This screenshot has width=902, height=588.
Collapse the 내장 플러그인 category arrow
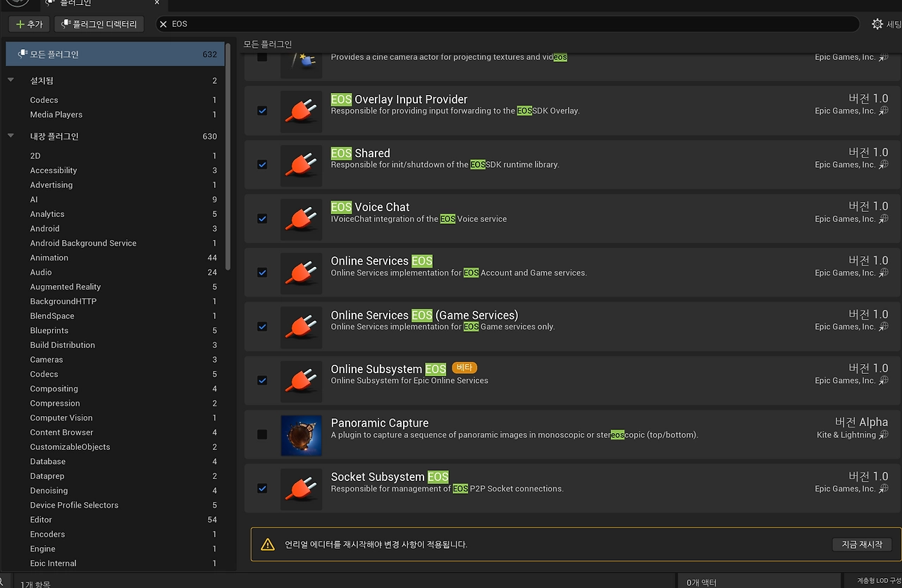coord(11,136)
